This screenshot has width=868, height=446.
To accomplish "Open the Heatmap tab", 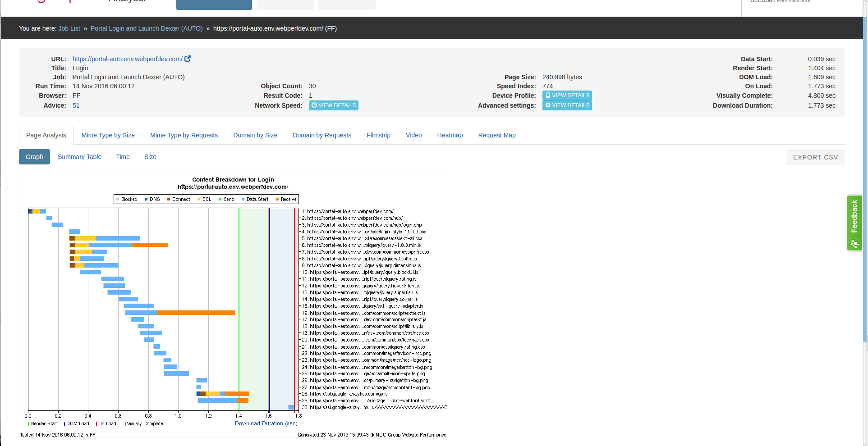I will point(450,135).
